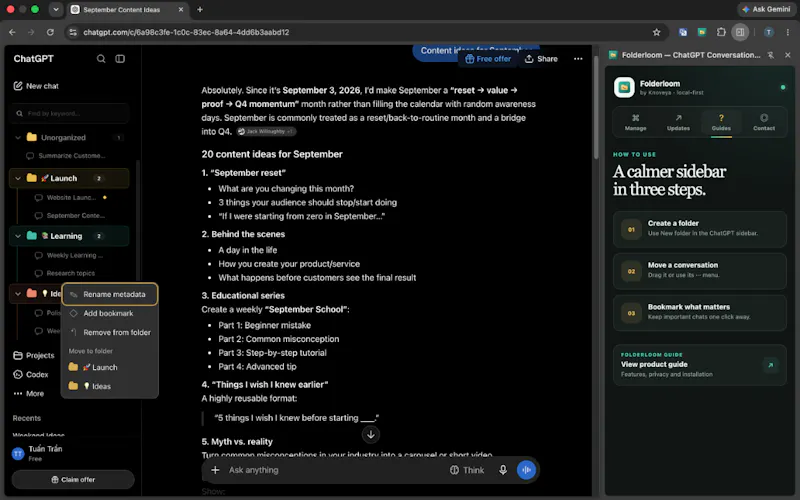Collapse the Unorganized folder chevron

tap(18, 137)
